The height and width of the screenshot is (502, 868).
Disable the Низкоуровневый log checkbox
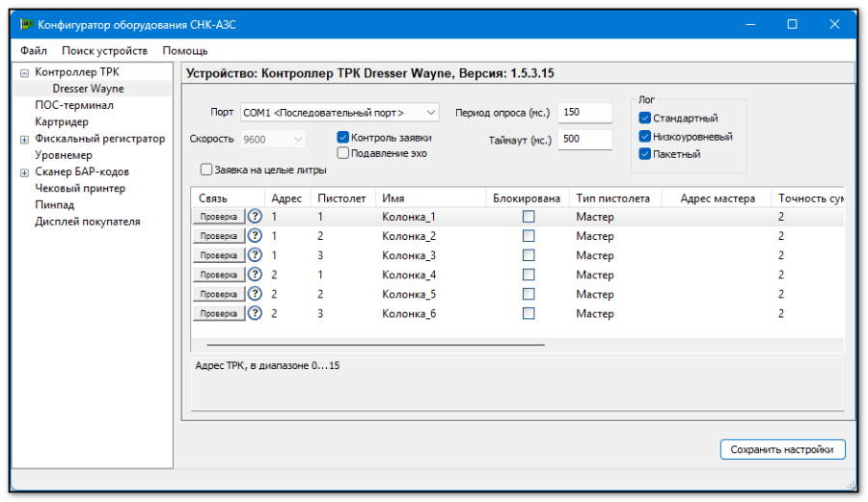coord(644,136)
